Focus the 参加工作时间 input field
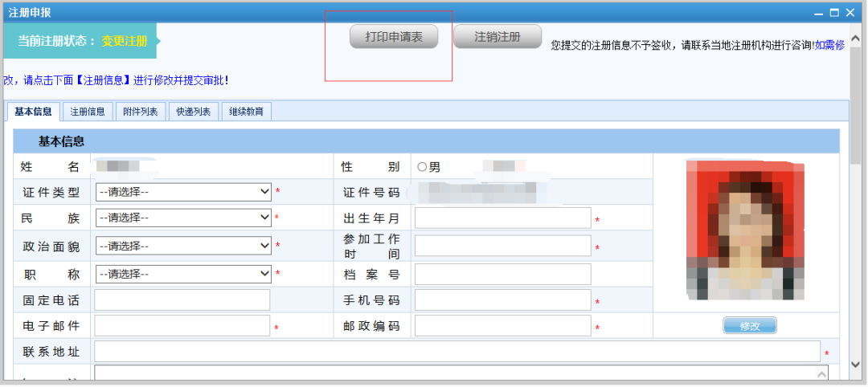The height and width of the screenshot is (387, 868). (502, 246)
